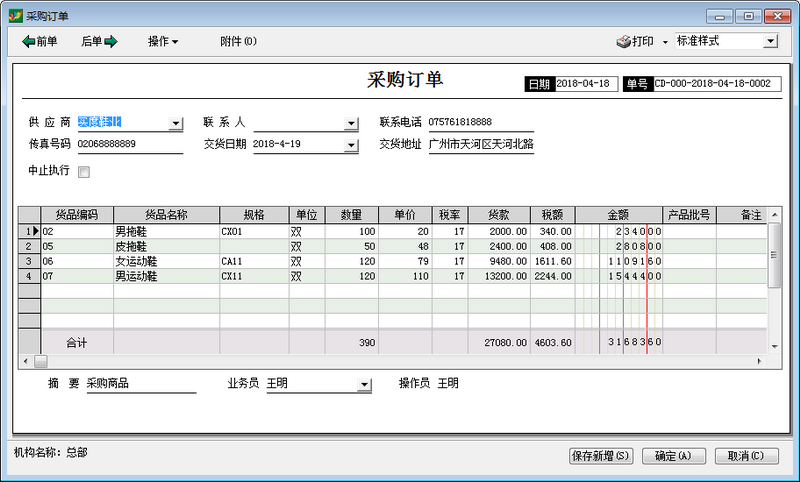The height and width of the screenshot is (482, 800).
Task: Click the 保存新增(S) button
Action: coord(601,455)
